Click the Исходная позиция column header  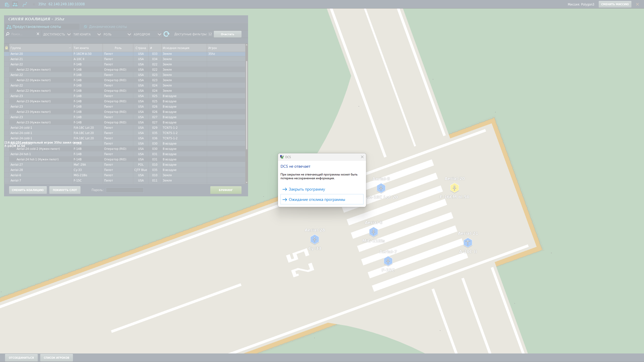click(184, 48)
